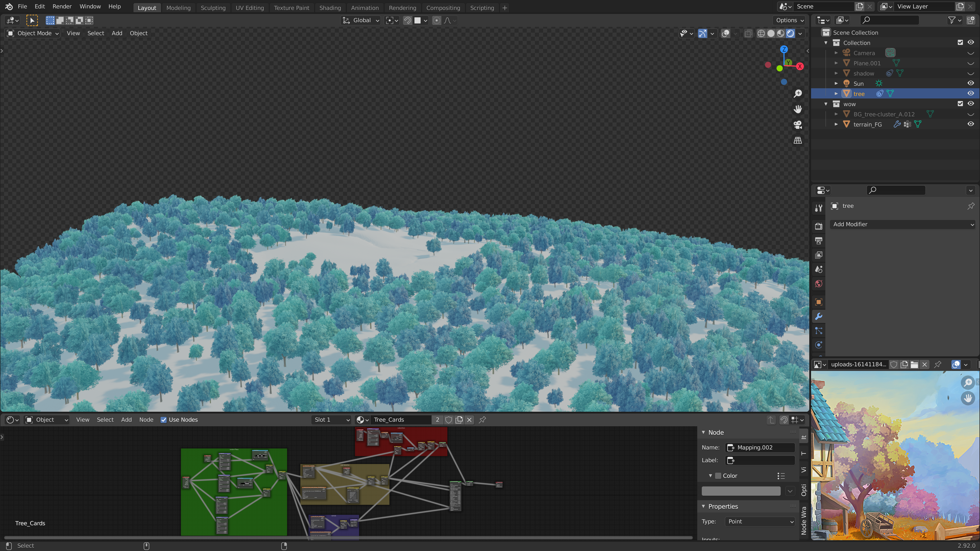
Task: Click the node Color swatch field
Action: coord(741,491)
